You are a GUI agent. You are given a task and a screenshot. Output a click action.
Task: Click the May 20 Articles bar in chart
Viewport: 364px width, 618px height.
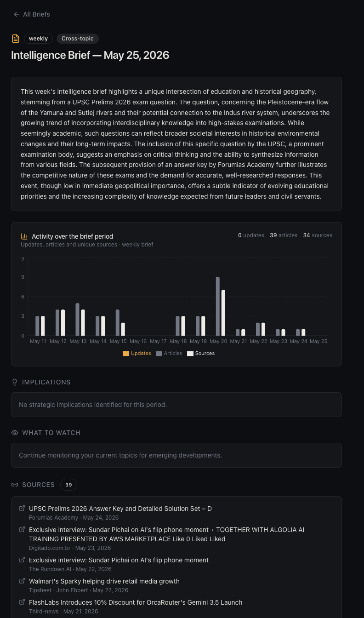[218, 306]
